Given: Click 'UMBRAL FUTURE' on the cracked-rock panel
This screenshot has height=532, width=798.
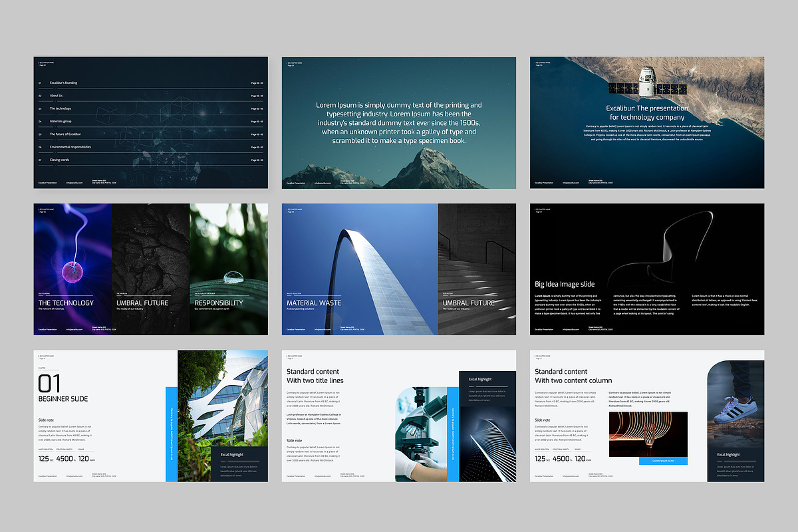Looking at the screenshot, I should tap(142, 303).
